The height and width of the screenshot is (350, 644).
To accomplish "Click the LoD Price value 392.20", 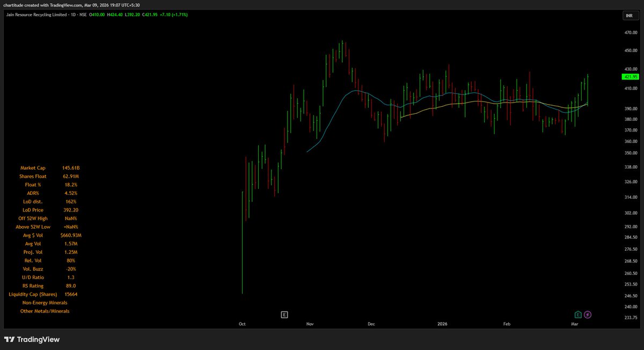I will tap(70, 209).
